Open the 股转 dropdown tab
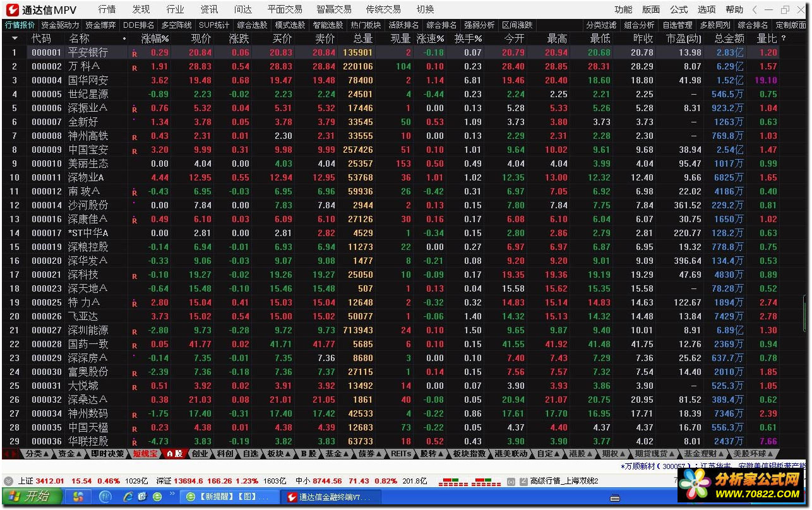812x510 pixels. point(433,454)
